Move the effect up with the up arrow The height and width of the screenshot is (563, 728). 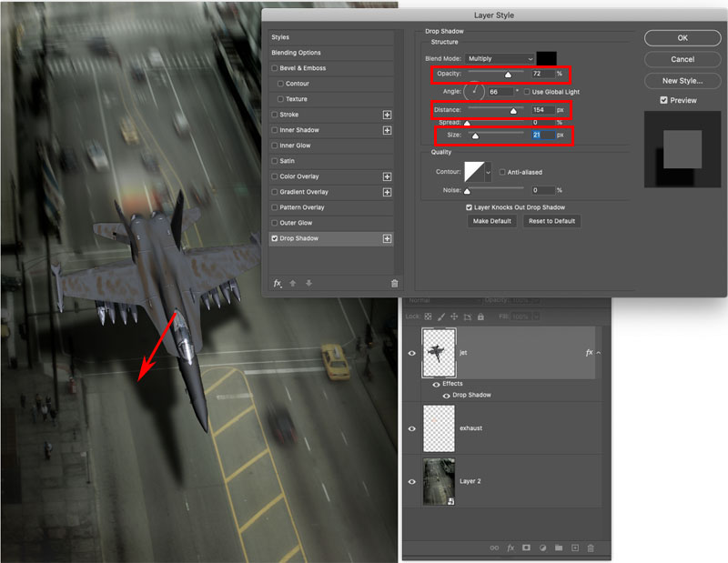[292, 283]
